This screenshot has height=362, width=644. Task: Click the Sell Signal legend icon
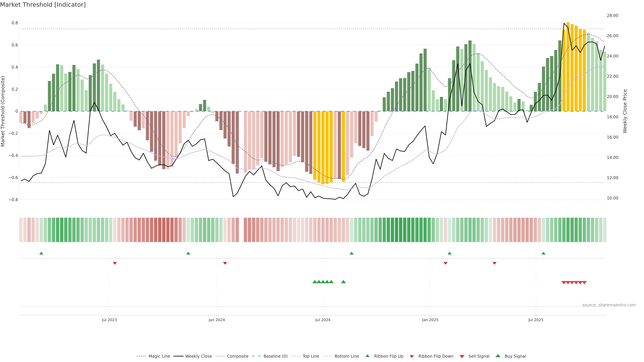pyautogui.click(x=462, y=356)
